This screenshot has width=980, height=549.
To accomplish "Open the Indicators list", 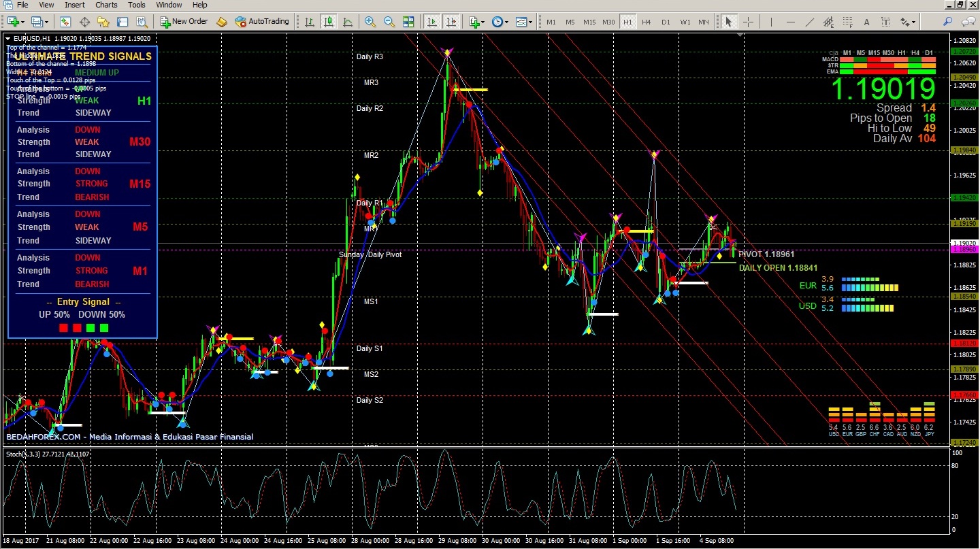I will click(x=475, y=22).
